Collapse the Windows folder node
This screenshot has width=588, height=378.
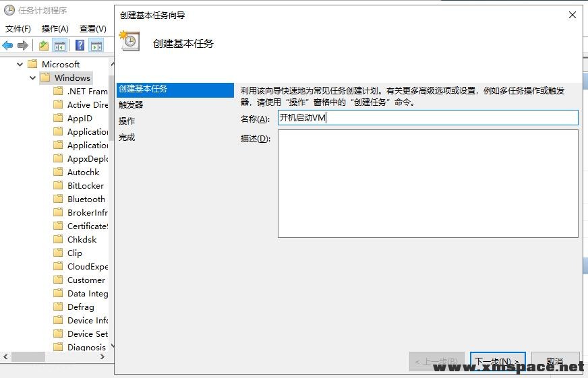coord(32,77)
